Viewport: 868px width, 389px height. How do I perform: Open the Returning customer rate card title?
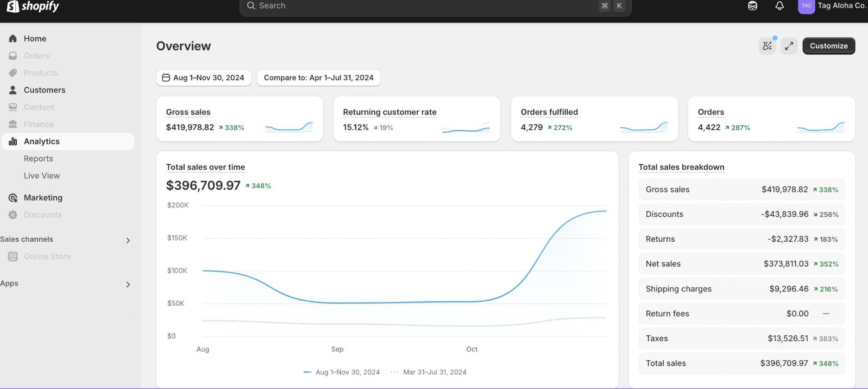390,112
